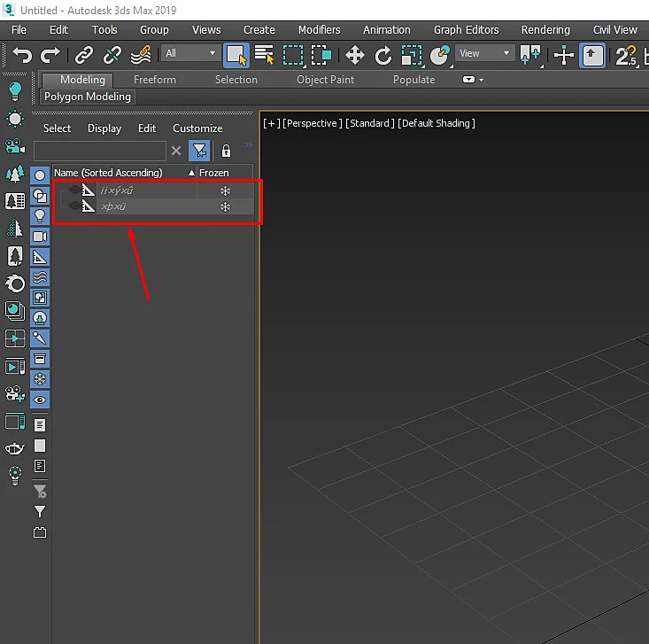Click the sun icon in left toolbar
Screen dimensions: 649x644
(x=15, y=119)
